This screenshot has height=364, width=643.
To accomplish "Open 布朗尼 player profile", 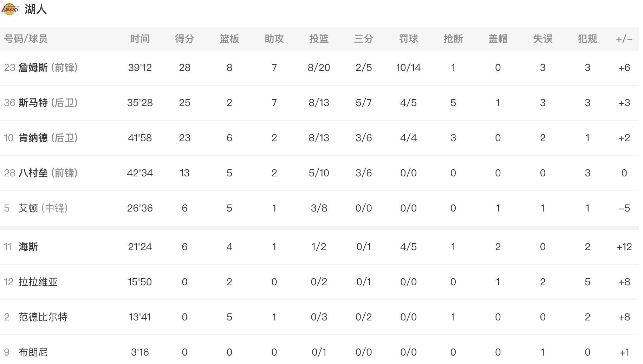I will (x=33, y=352).
